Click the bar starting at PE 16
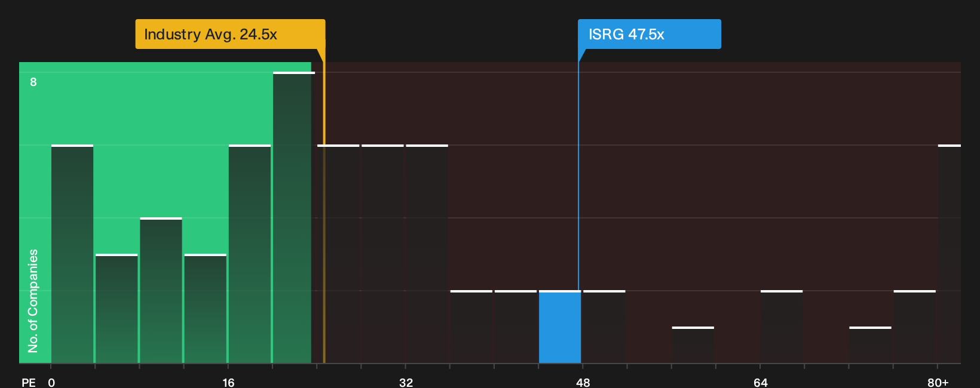980x388 pixels. 250,254
